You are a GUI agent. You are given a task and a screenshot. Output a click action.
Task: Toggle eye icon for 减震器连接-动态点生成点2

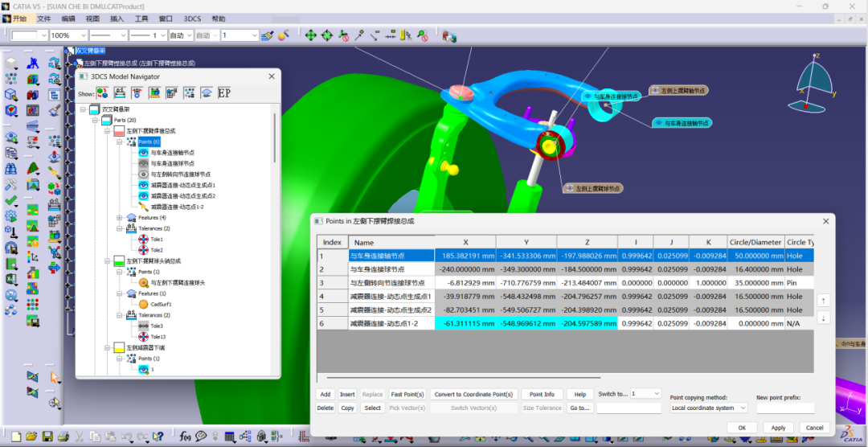pyautogui.click(x=143, y=195)
